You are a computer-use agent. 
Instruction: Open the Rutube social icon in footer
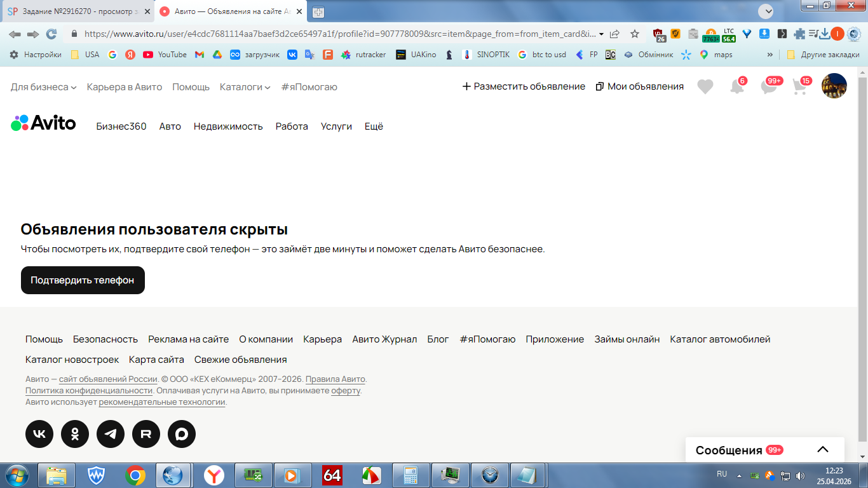coord(146,434)
